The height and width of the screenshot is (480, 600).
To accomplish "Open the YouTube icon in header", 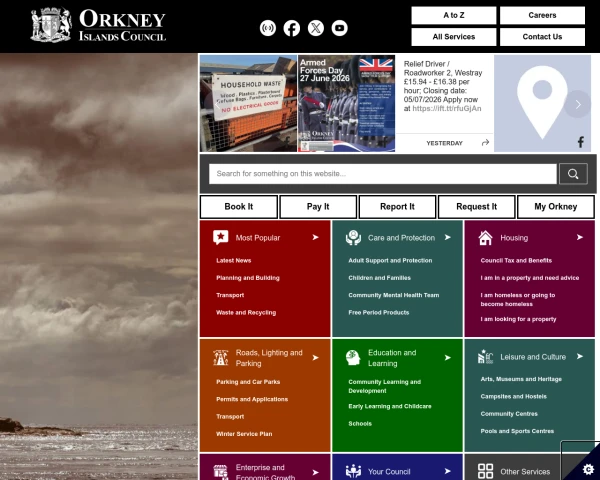I will (x=339, y=28).
